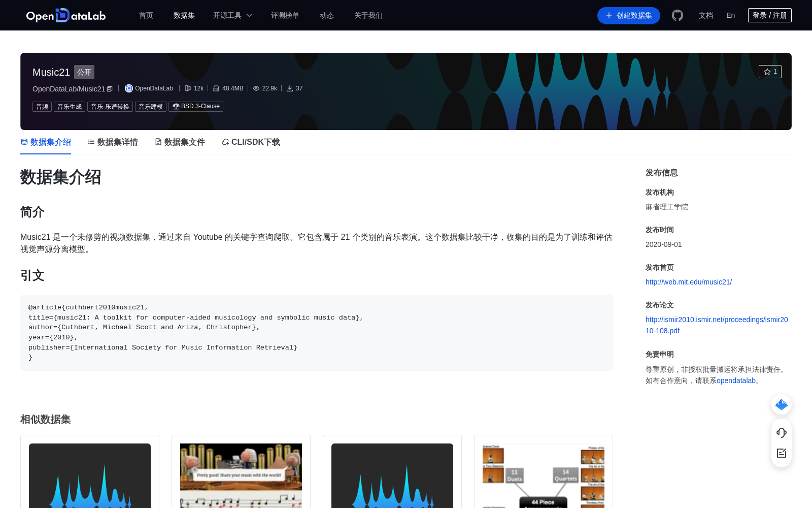The width and height of the screenshot is (812, 508).
Task: Click the 音乐生成 tag
Action: click(x=70, y=107)
